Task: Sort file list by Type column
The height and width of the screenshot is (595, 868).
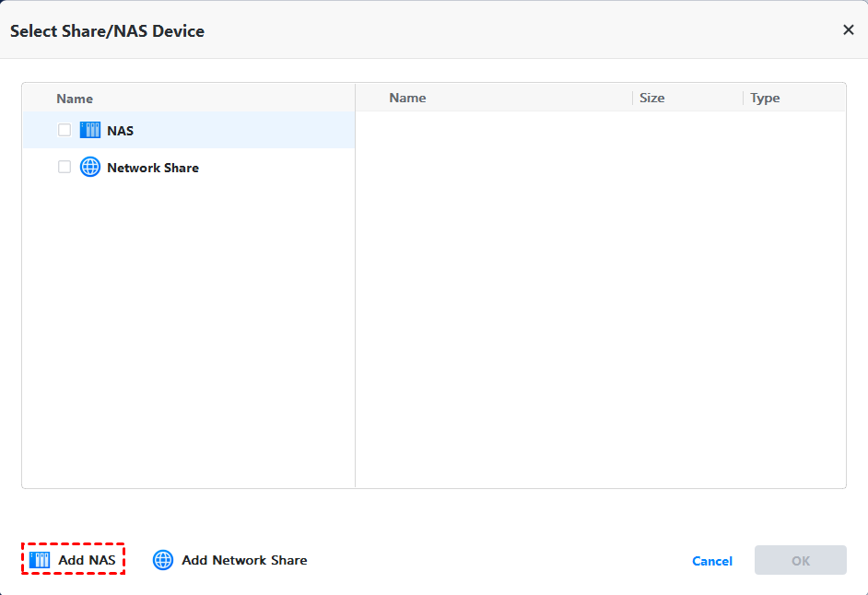Action: point(765,98)
